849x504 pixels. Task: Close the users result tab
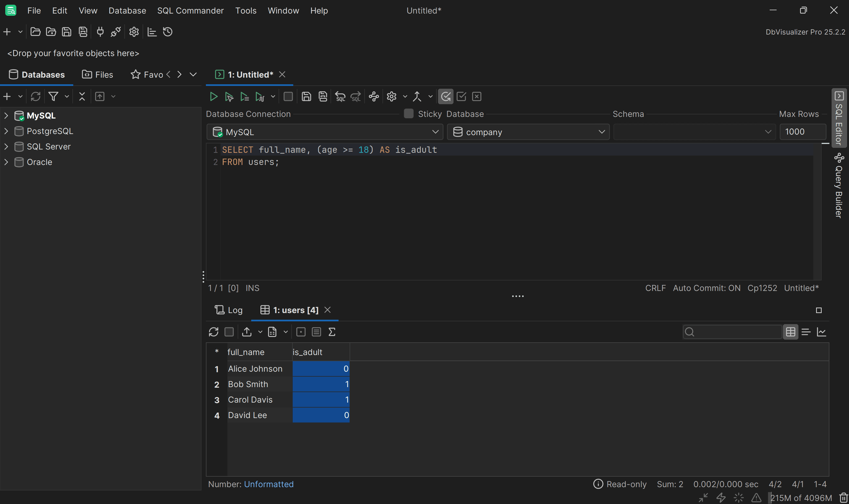(327, 310)
